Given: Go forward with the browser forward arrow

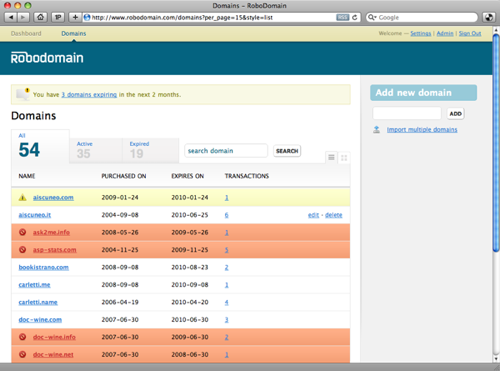Looking at the screenshot, I should point(23,17).
